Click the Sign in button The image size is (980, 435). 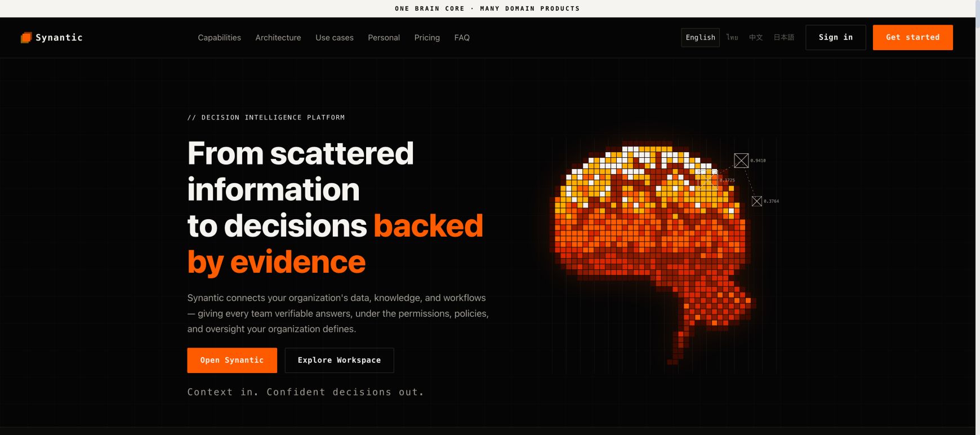coord(836,37)
